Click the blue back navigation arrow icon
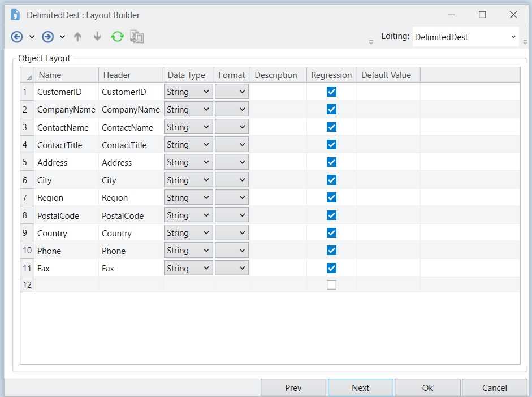Viewport: 532px width, 397px height. 17,37
